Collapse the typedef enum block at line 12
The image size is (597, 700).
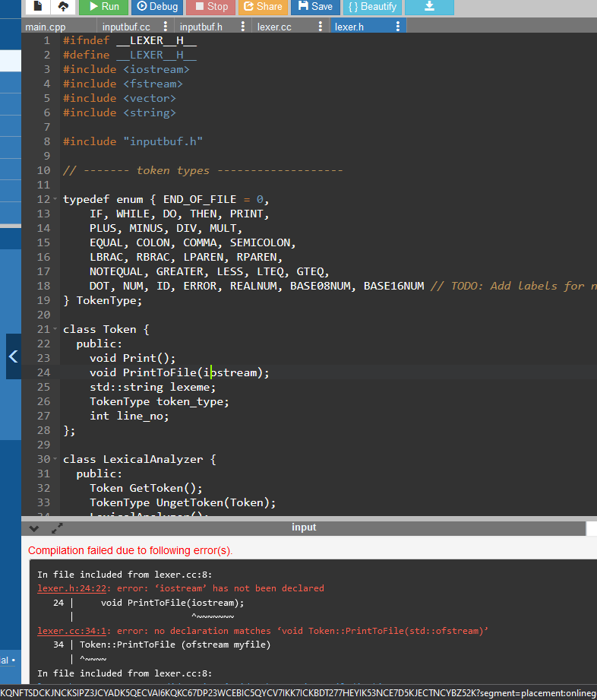coord(55,198)
